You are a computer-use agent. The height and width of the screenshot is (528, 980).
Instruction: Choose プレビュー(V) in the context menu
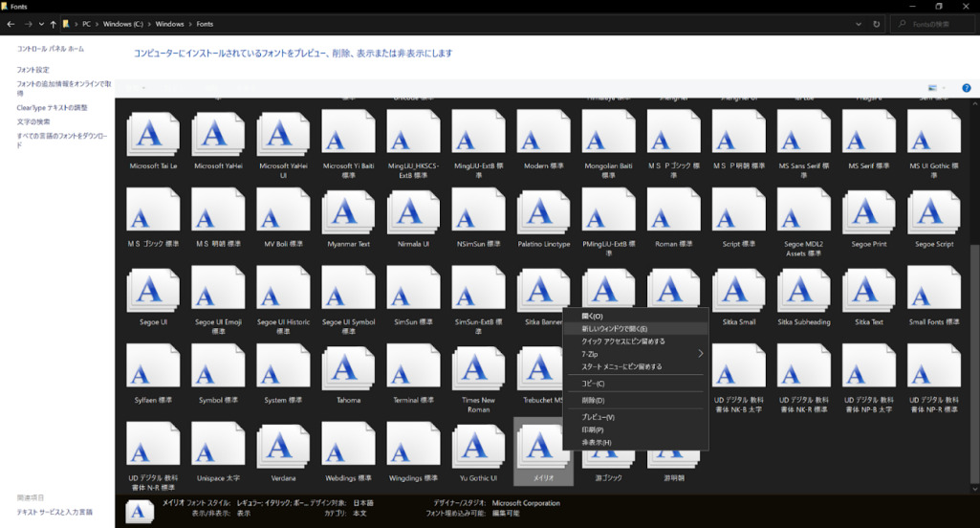tap(636, 417)
